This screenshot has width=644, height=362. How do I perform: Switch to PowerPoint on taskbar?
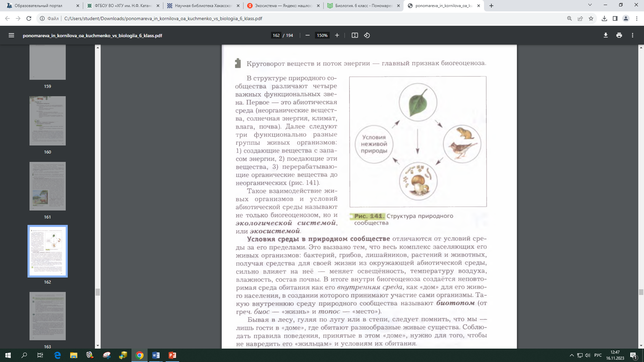pos(172,355)
